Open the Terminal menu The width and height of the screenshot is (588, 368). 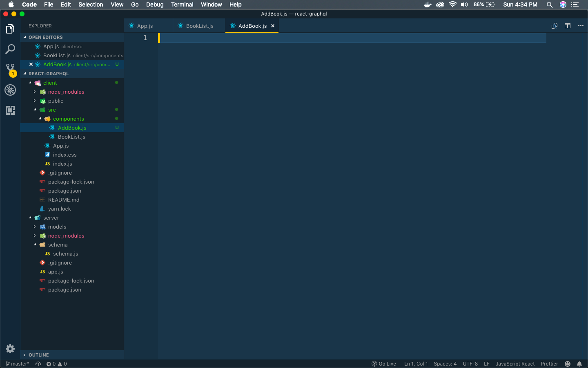click(x=182, y=4)
